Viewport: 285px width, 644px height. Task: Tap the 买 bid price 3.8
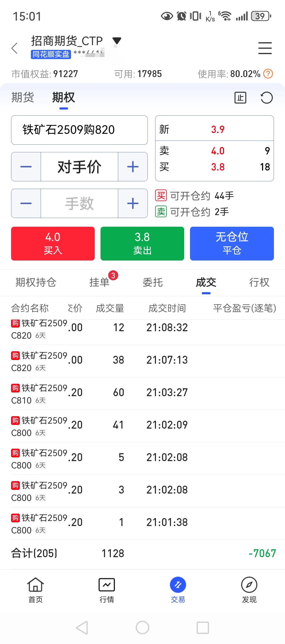[x=218, y=167]
